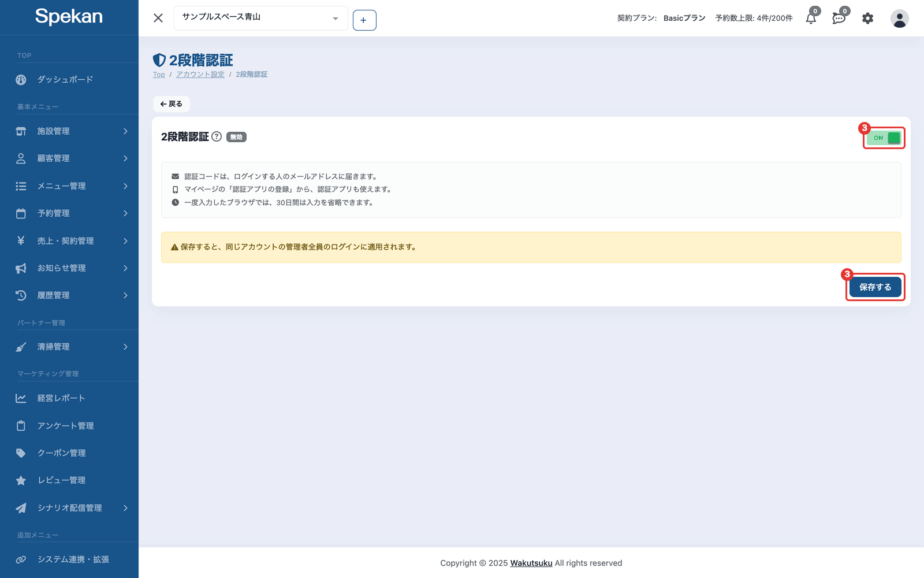Image resolution: width=924 pixels, height=578 pixels.
Task: Open アンケート管理 in sidebar
Action: click(69, 426)
